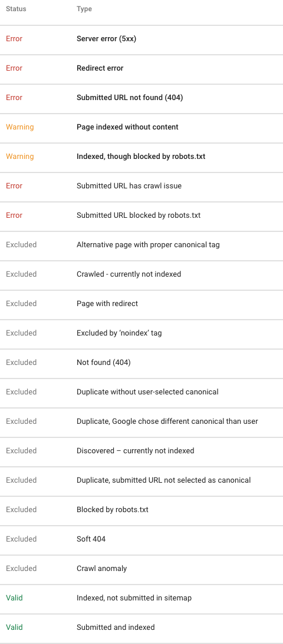This screenshot has height=644, width=283.
Task: Select the Page with redirect row
Action: point(141,304)
